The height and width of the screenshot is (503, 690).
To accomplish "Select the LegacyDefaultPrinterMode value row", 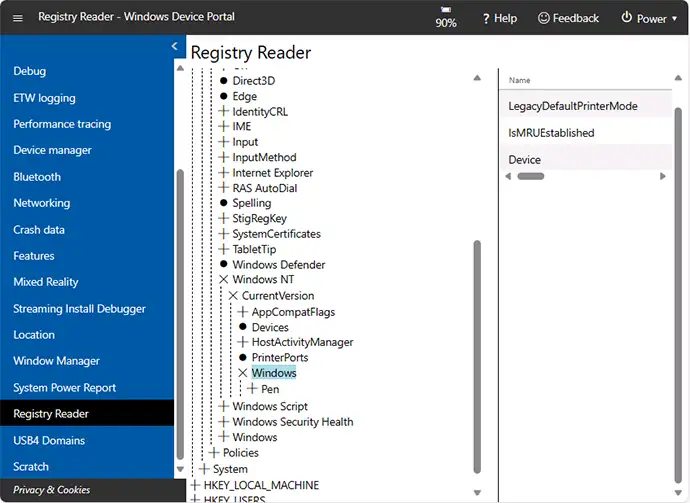I will point(586,106).
